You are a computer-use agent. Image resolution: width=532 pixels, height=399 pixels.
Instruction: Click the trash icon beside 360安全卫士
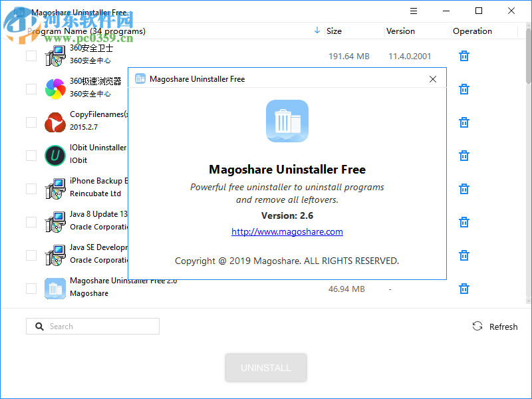[x=464, y=56]
